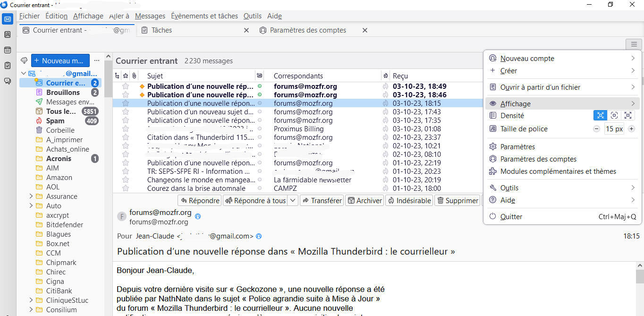644x316 pixels.
Task: Open folder pane options three-dot button
Action: pos(97,60)
